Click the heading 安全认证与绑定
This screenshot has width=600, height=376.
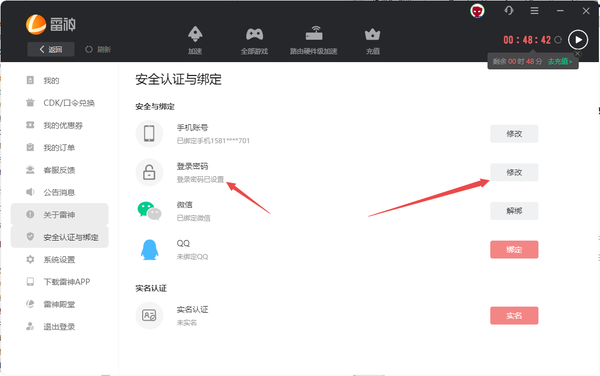[x=178, y=79]
